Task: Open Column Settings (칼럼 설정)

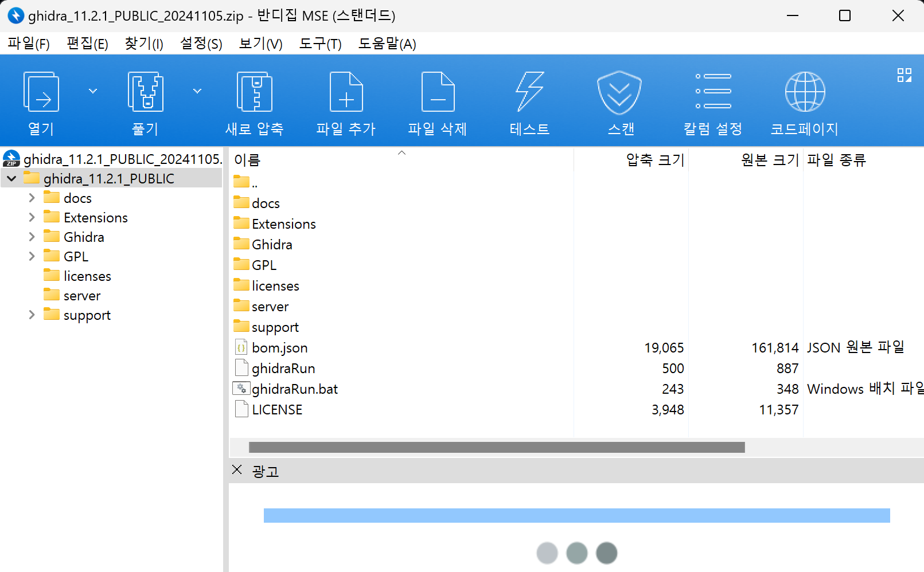Action: (713, 91)
